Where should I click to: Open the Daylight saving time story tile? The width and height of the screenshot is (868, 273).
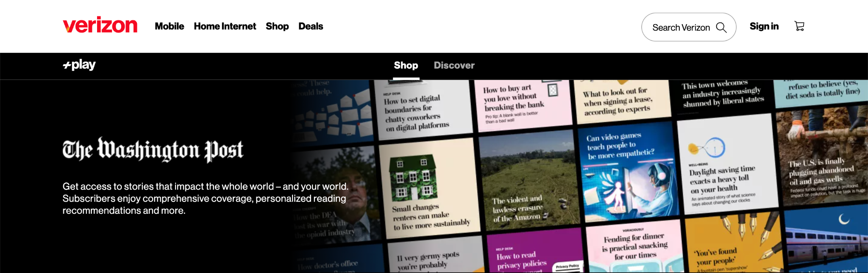[x=728, y=164]
